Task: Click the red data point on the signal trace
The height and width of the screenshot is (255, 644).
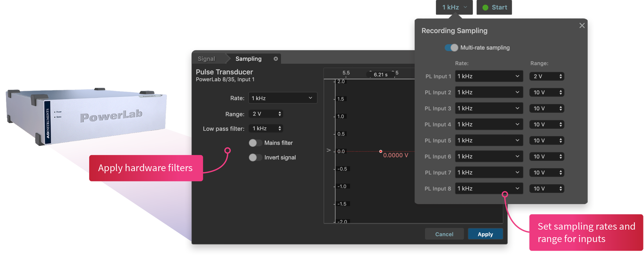Action: coord(381,151)
